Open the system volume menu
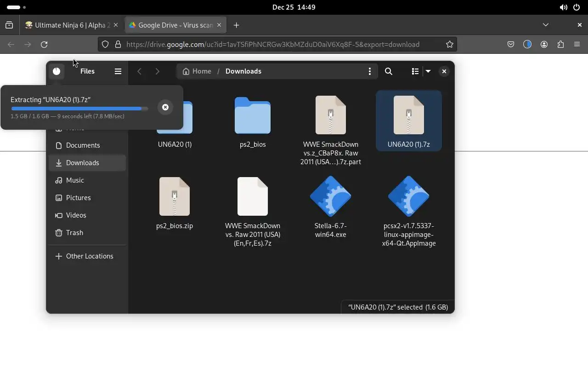This screenshot has width=588, height=368. click(x=563, y=7)
